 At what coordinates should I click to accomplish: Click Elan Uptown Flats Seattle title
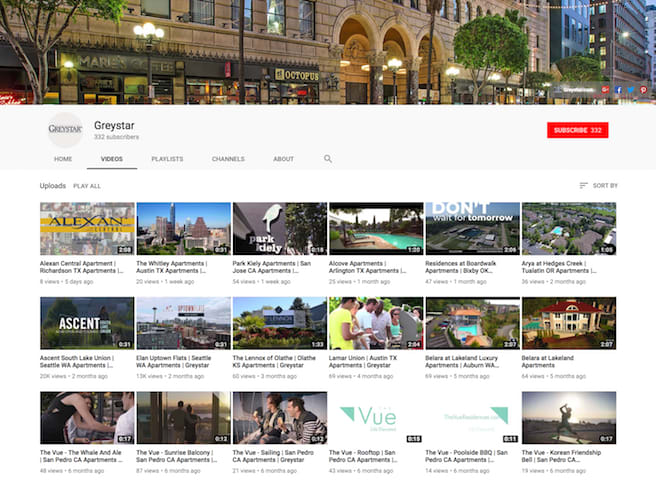tap(174, 362)
